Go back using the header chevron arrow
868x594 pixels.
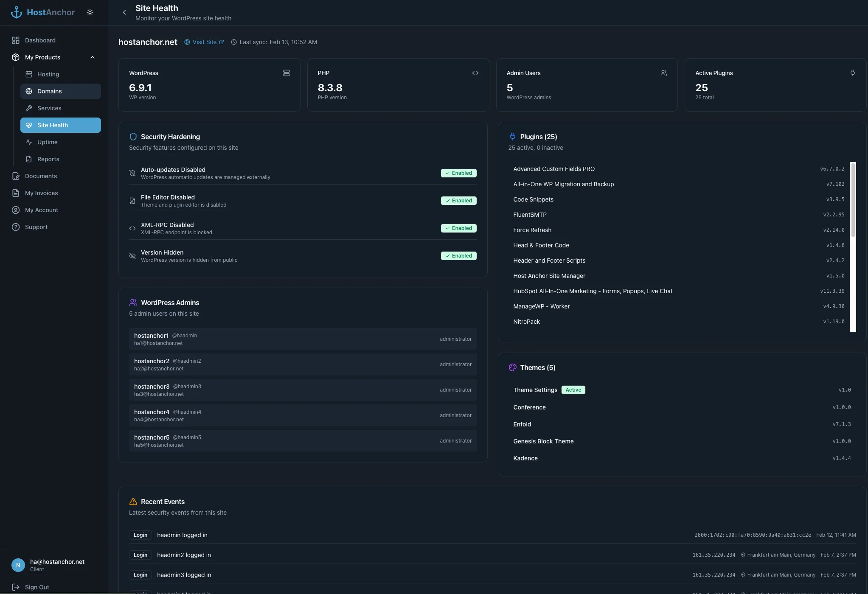click(x=124, y=12)
